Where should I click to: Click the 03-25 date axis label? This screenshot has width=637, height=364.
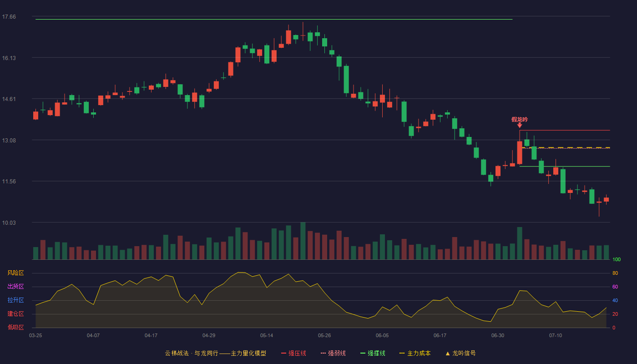35,335
